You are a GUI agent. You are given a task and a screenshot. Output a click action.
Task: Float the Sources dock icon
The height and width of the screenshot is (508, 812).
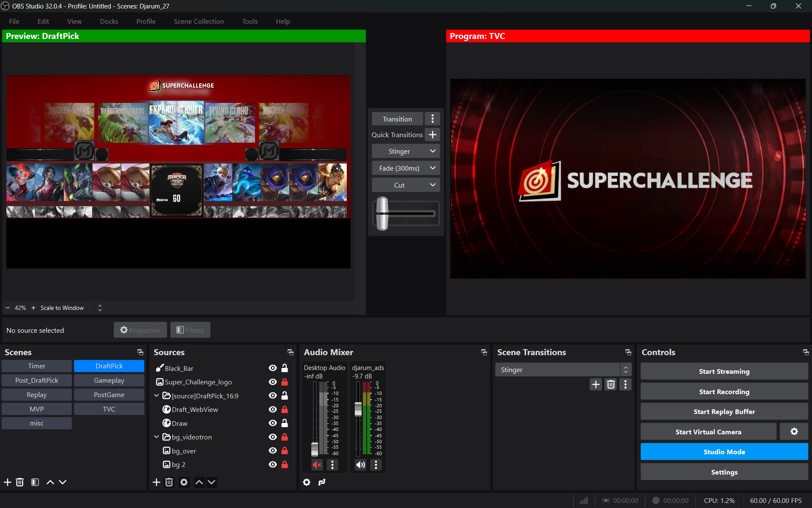(291, 352)
